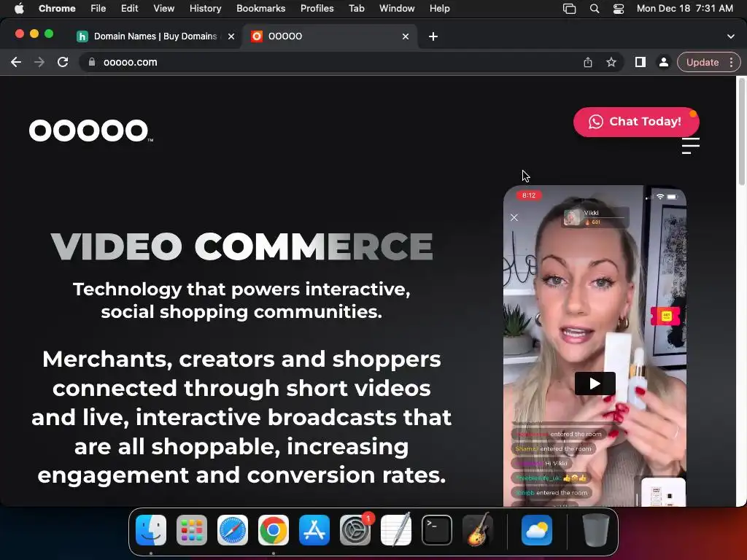747x560 pixels.
Task: Open Trash from the Dock
Action: click(595, 530)
